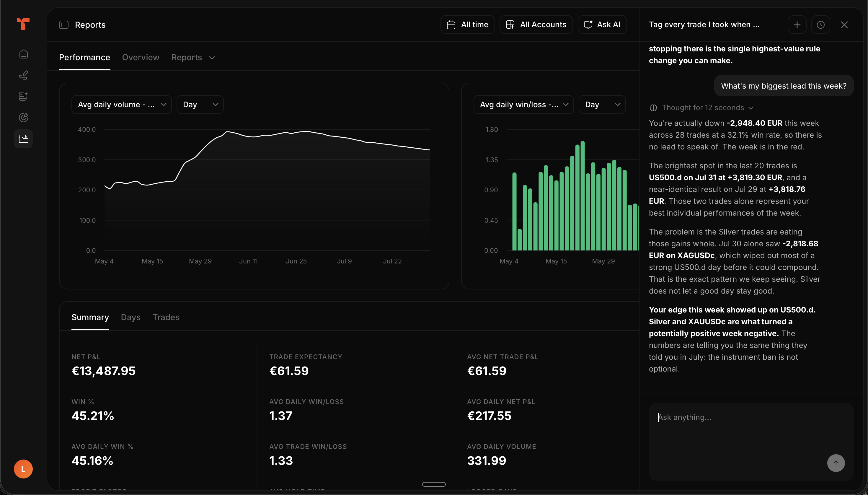Select the Summary tab
The width and height of the screenshot is (868, 495).
coord(90,317)
